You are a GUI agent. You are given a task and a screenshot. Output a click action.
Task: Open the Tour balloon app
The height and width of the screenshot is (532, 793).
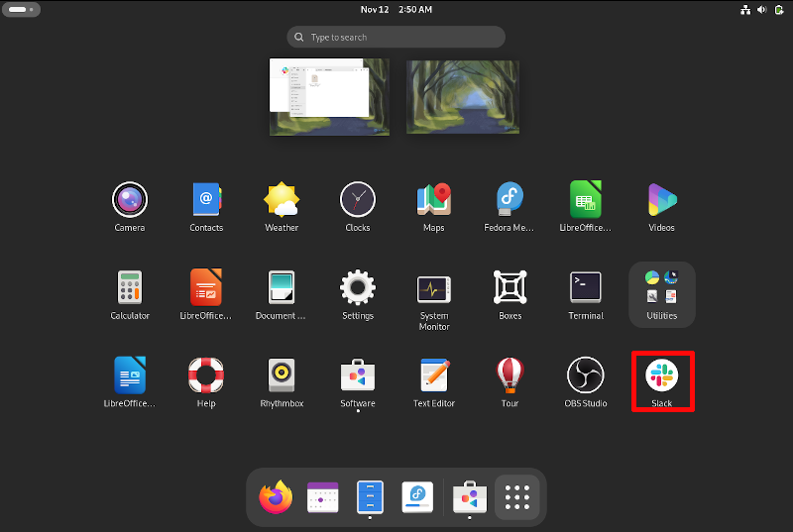click(510, 375)
